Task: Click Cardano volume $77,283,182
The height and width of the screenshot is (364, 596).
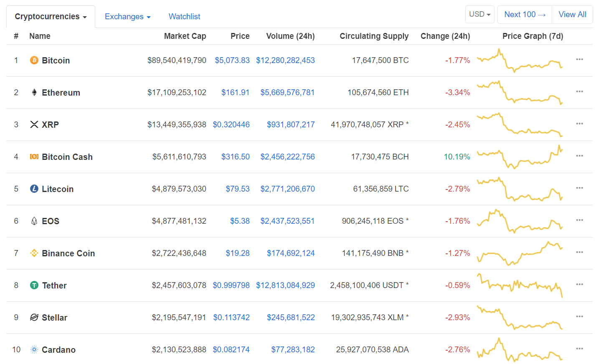Action: point(293,349)
